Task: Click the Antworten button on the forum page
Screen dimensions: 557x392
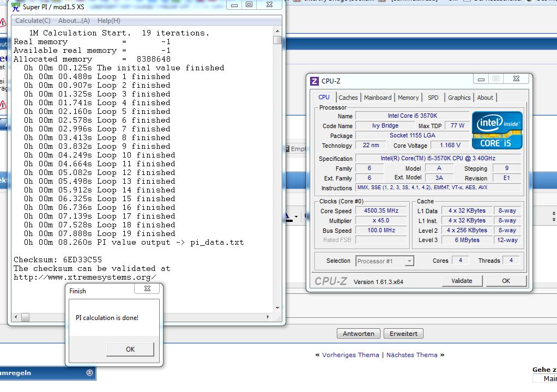Action: (x=359, y=333)
